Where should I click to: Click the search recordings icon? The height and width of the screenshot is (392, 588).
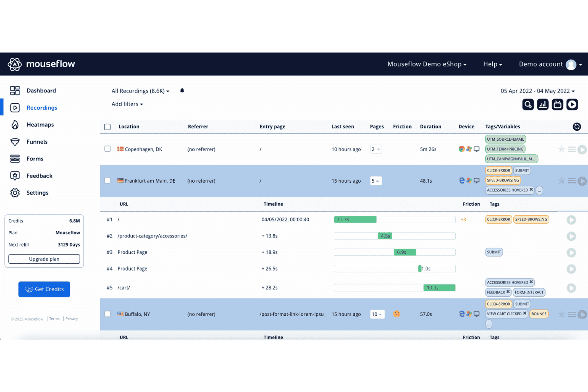[528, 104]
